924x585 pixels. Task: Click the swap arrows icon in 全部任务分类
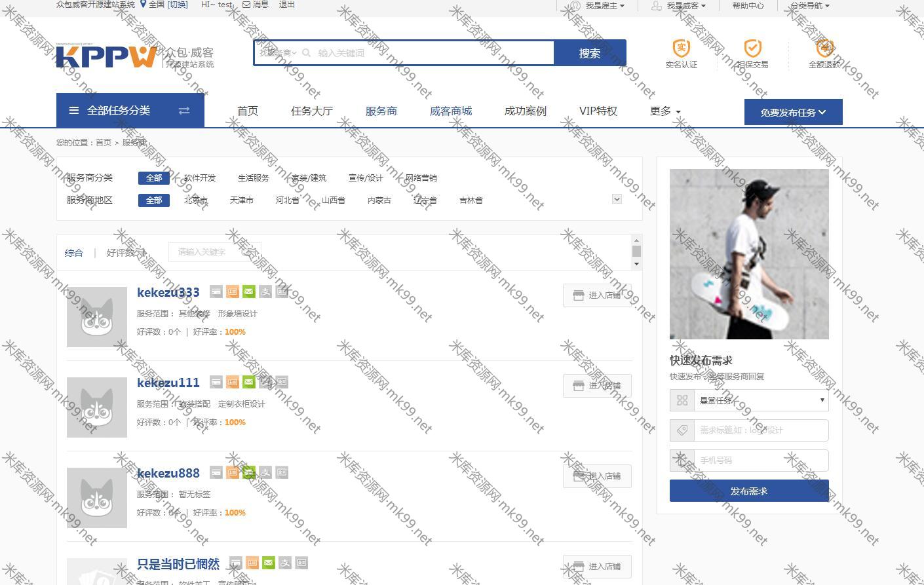(x=184, y=111)
